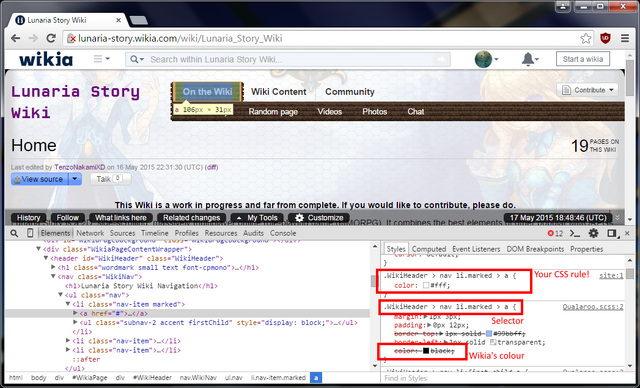640x388 pixels.
Task: Close the DevTools panel
Action: (x=627, y=233)
